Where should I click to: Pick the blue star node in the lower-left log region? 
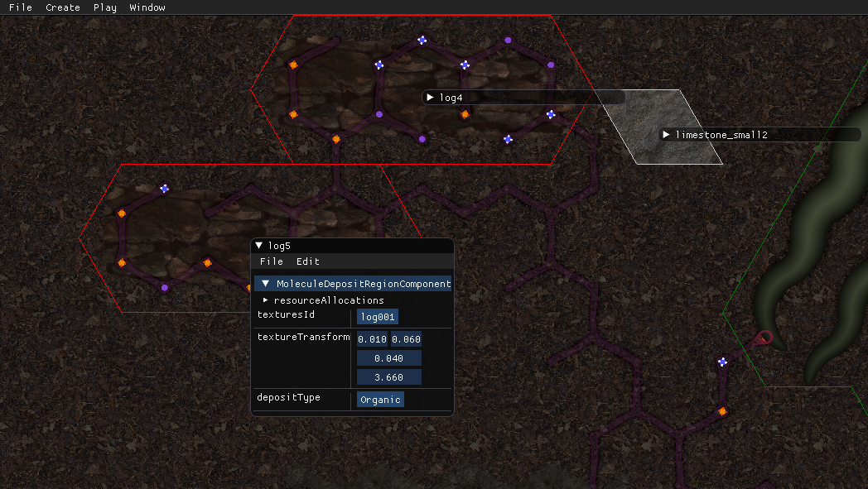(164, 189)
